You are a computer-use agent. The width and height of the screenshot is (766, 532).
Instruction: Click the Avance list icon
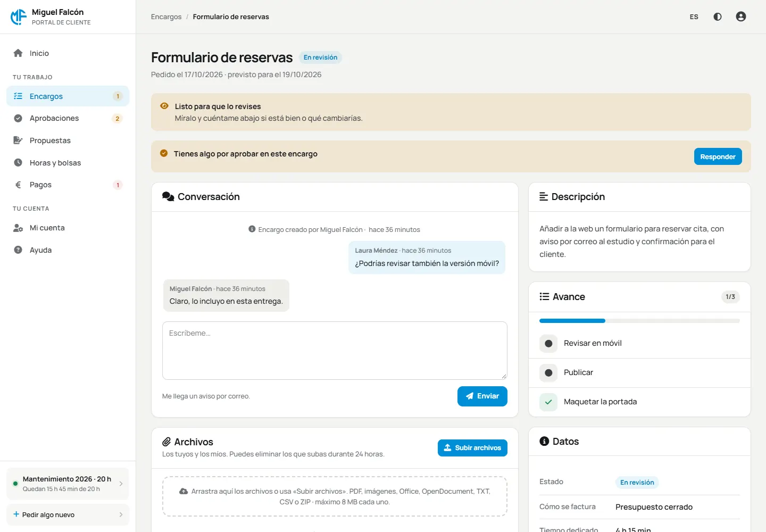(x=544, y=297)
